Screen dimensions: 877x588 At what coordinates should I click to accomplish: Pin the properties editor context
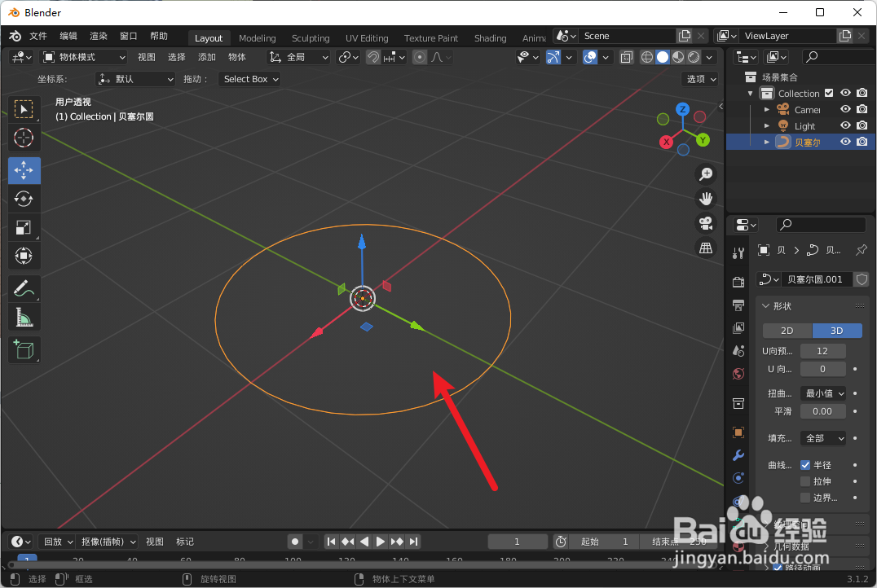coord(862,250)
